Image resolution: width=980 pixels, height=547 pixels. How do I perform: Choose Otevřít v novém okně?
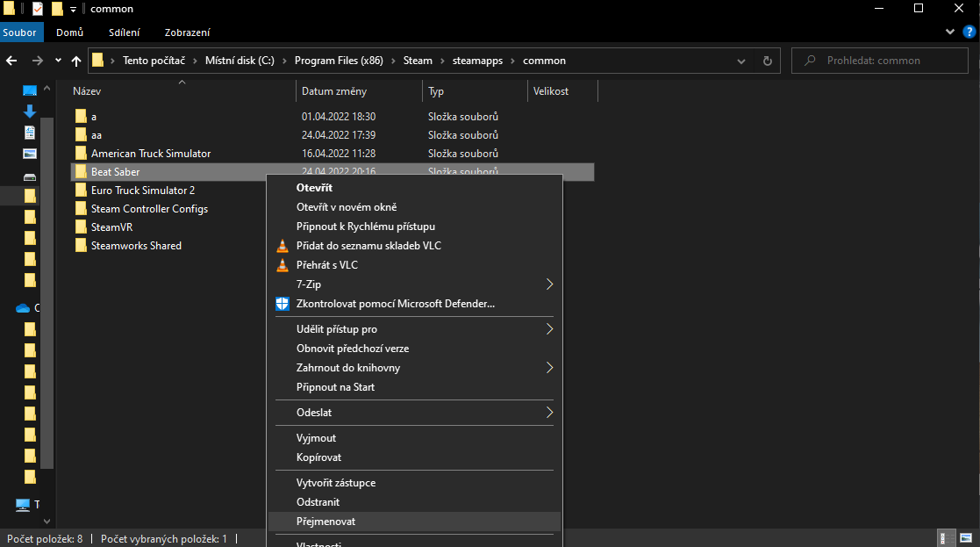click(414, 207)
